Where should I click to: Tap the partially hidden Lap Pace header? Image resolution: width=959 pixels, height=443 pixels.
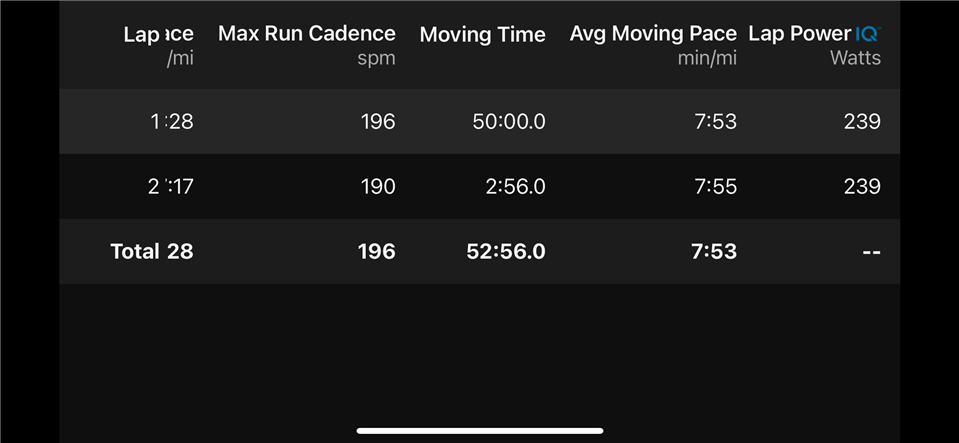coord(158,34)
